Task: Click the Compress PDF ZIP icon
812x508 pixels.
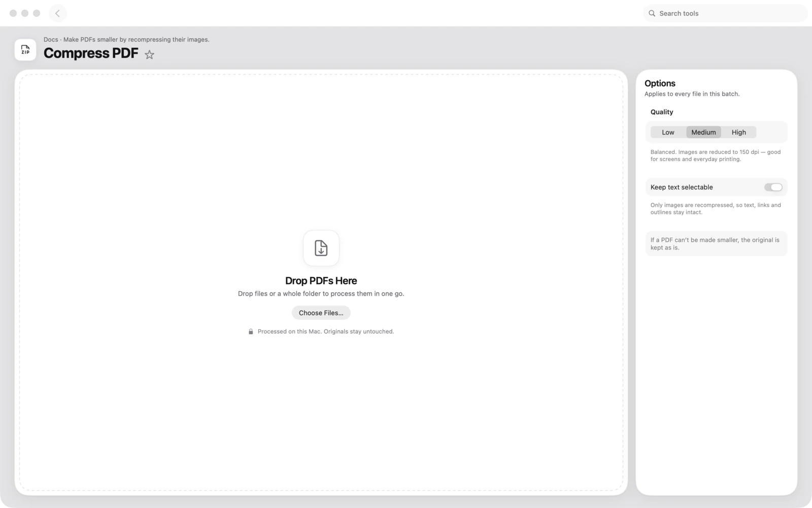Action: pyautogui.click(x=25, y=50)
